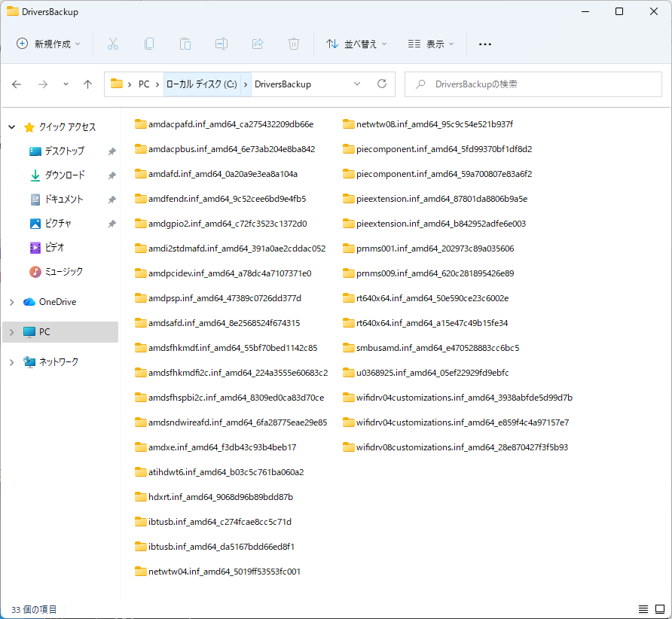Open the three-dot more options menu
The height and width of the screenshot is (619, 672).
tap(485, 44)
